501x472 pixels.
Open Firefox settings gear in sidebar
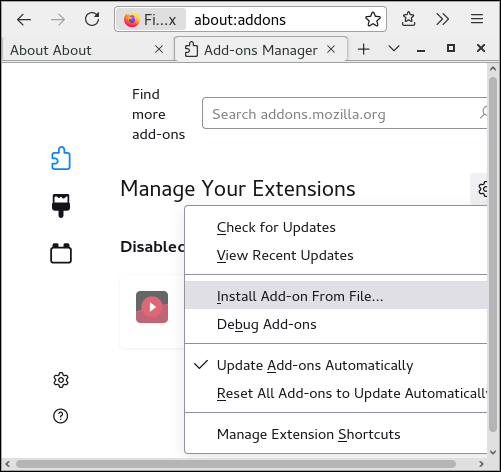[x=61, y=380]
